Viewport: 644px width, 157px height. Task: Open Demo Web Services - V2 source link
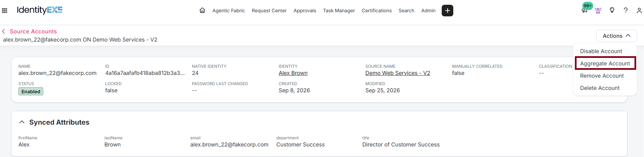click(x=397, y=73)
